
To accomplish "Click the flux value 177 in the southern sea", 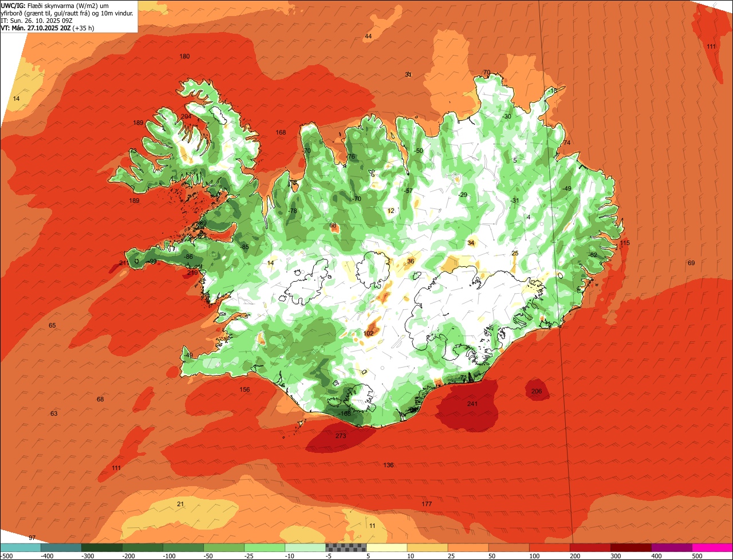I will 427,504.
